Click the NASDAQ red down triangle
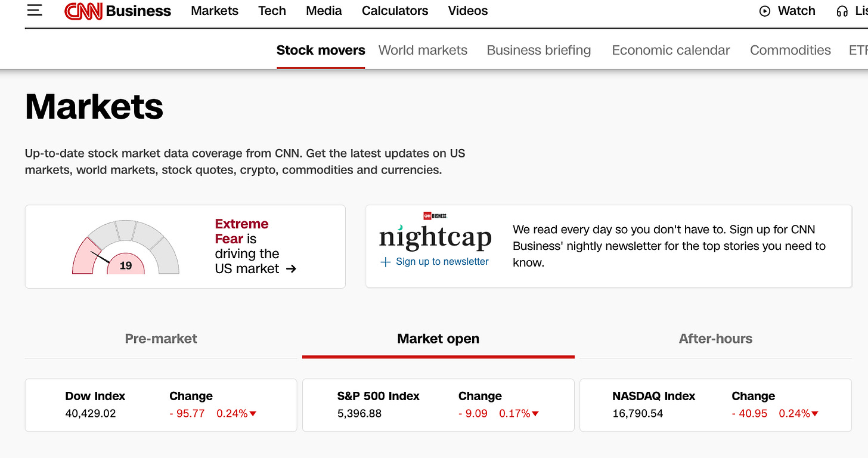 point(815,414)
